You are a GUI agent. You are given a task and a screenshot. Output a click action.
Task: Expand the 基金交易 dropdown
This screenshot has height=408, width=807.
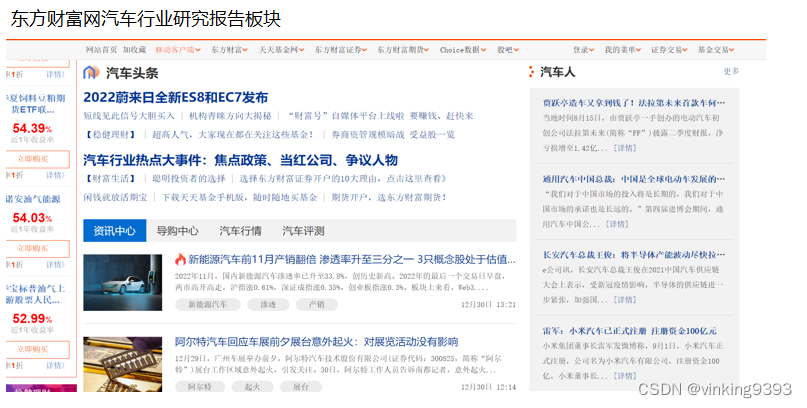[716, 50]
